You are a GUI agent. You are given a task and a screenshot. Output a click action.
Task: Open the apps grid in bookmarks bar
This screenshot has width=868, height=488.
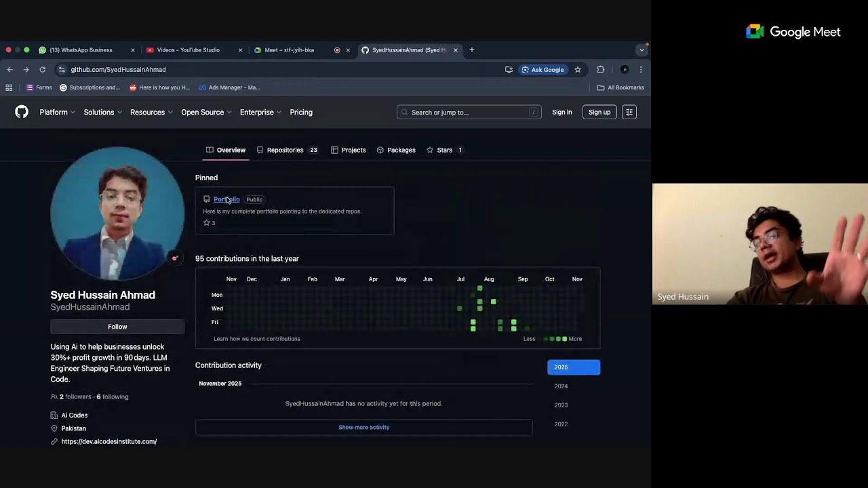(9, 87)
